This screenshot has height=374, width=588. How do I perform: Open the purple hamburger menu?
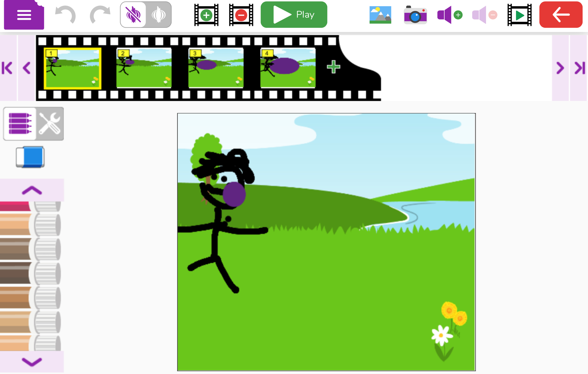click(x=24, y=15)
